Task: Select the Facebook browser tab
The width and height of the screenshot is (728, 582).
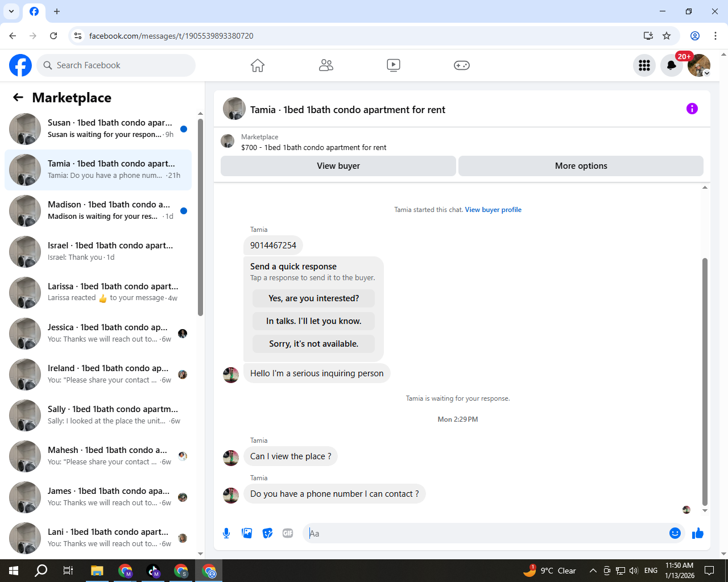Action: point(34,12)
